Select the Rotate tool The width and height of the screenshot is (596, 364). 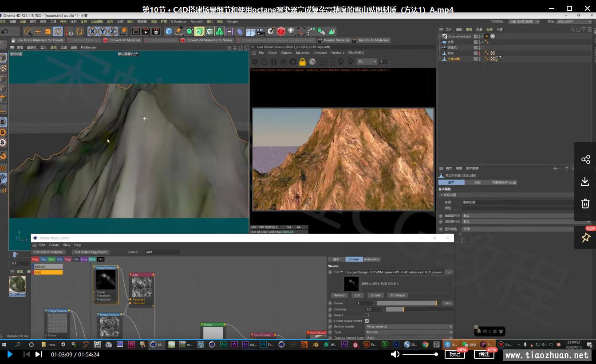click(x=58, y=31)
